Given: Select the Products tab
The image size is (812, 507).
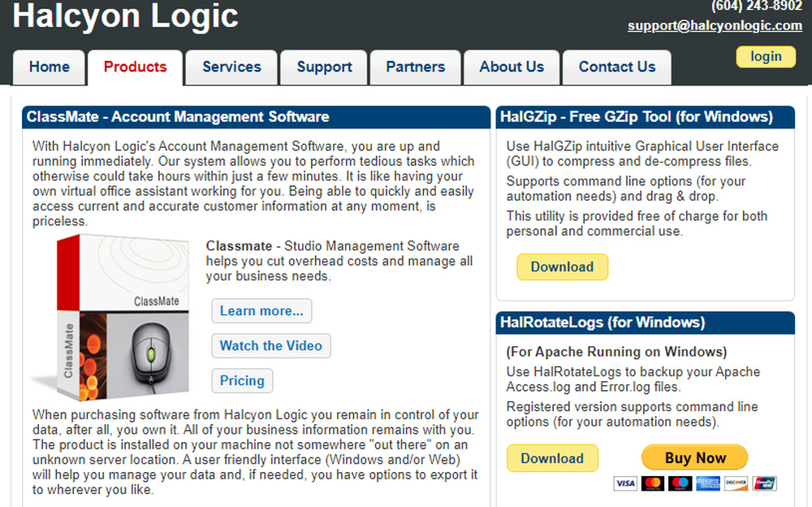Looking at the screenshot, I should tap(135, 67).
